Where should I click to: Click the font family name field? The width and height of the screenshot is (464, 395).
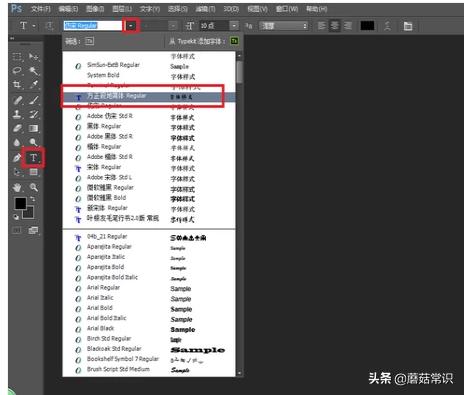93,26
